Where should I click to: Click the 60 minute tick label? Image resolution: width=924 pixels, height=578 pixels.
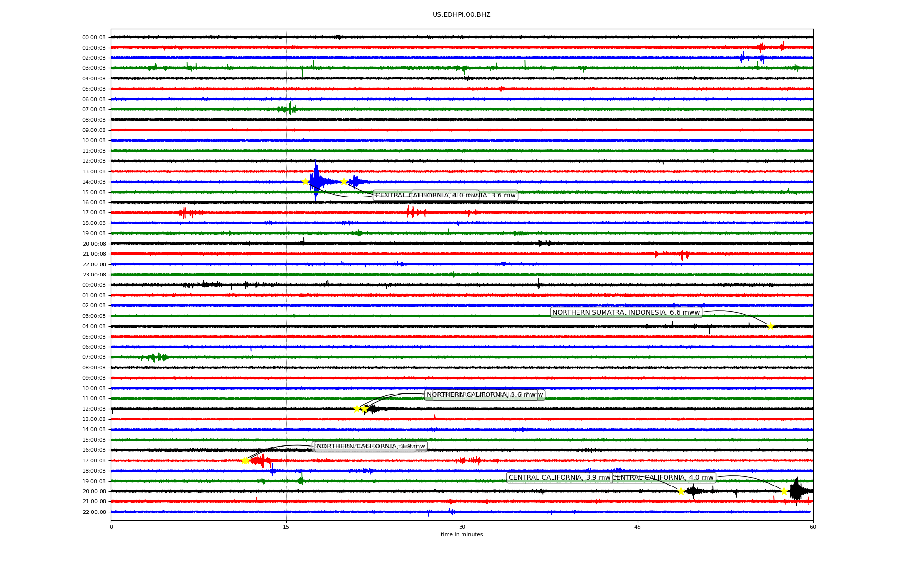tap(813, 527)
